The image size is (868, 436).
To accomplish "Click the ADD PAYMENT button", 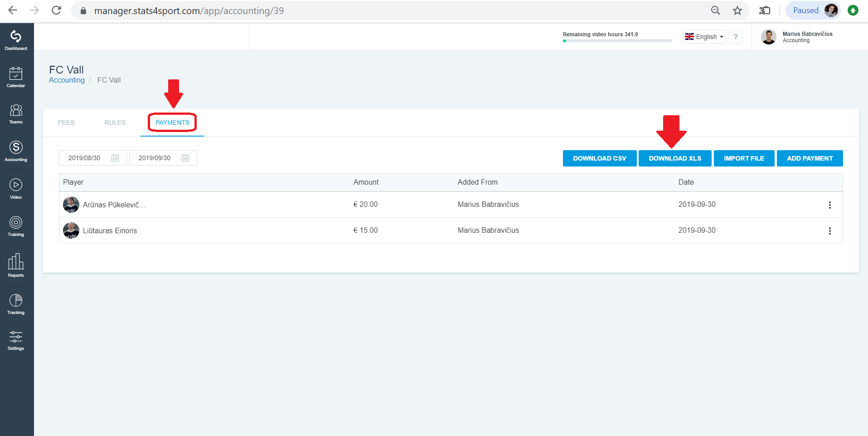I will click(x=810, y=158).
